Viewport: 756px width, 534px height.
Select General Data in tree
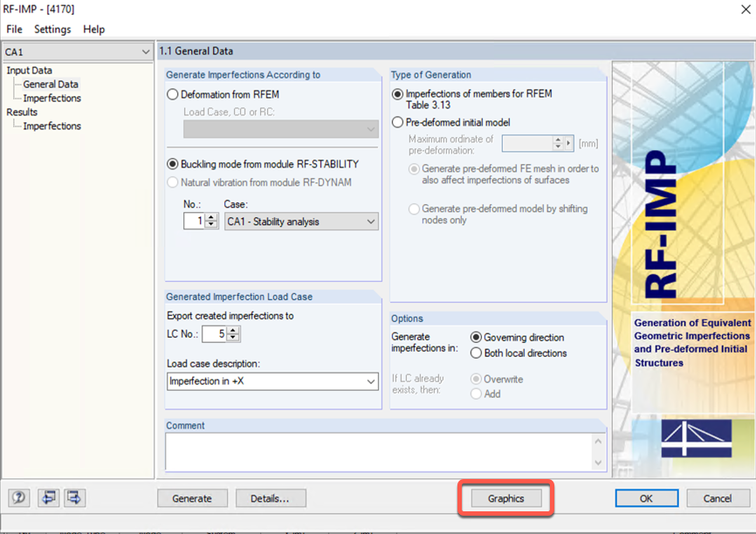(51, 85)
